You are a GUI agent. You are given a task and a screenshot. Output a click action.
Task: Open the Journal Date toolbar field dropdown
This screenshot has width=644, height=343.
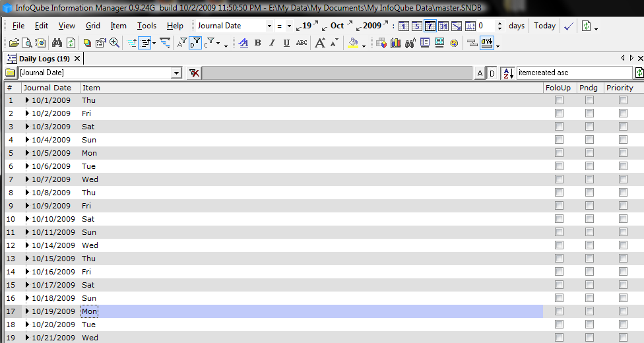(269, 26)
